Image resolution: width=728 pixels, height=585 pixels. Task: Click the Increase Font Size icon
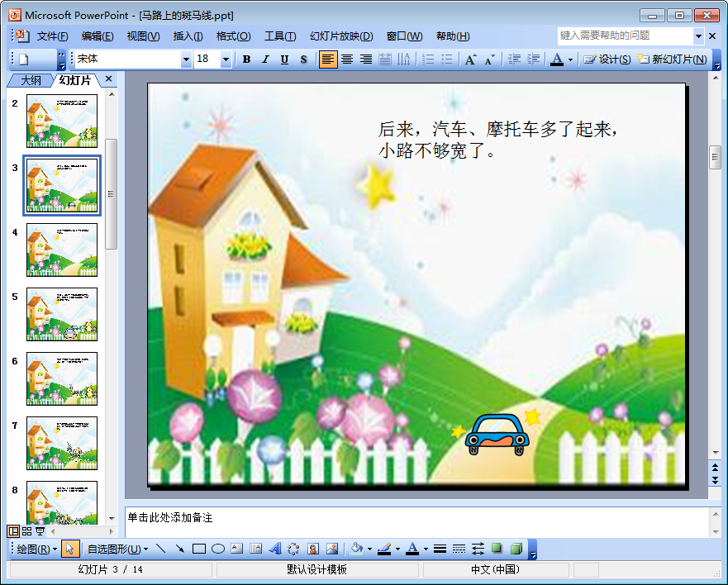[x=470, y=59]
